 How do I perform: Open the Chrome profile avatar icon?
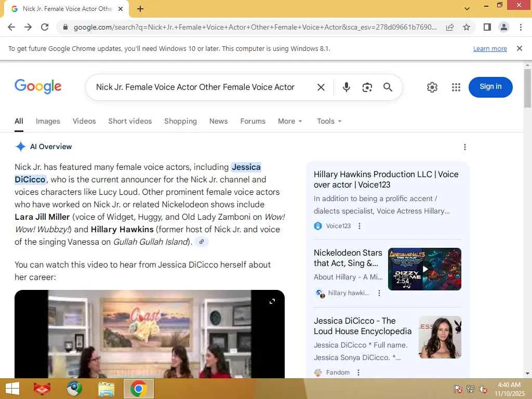click(504, 27)
